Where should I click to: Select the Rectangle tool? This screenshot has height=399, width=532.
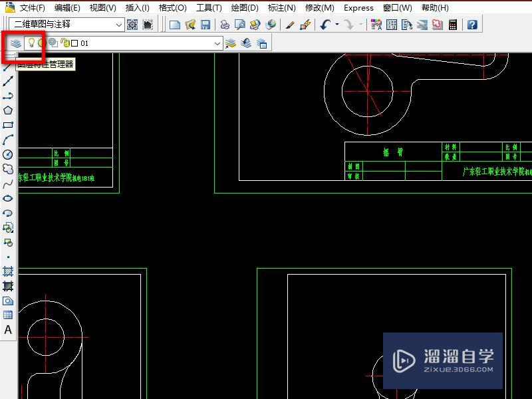pos(8,125)
